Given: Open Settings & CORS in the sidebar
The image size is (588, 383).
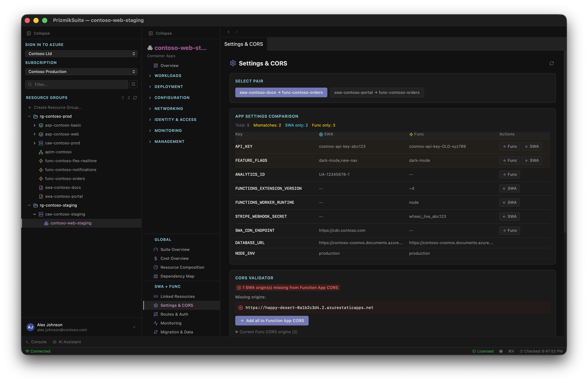Looking at the screenshot, I should click(182, 305).
